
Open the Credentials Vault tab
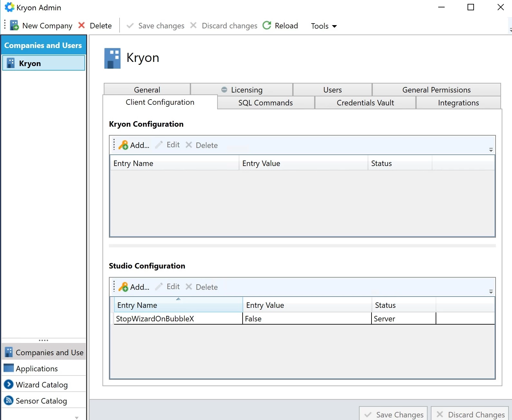pyautogui.click(x=365, y=103)
